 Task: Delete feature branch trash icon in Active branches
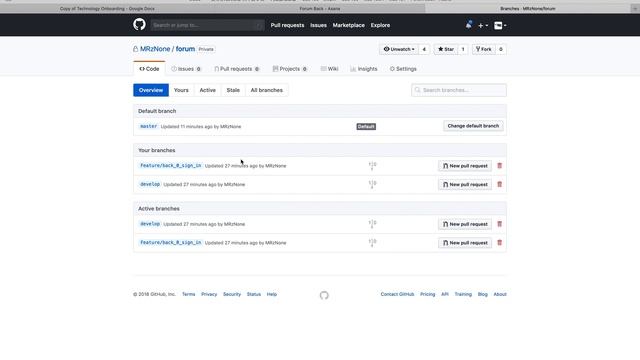tap(500, 243)
